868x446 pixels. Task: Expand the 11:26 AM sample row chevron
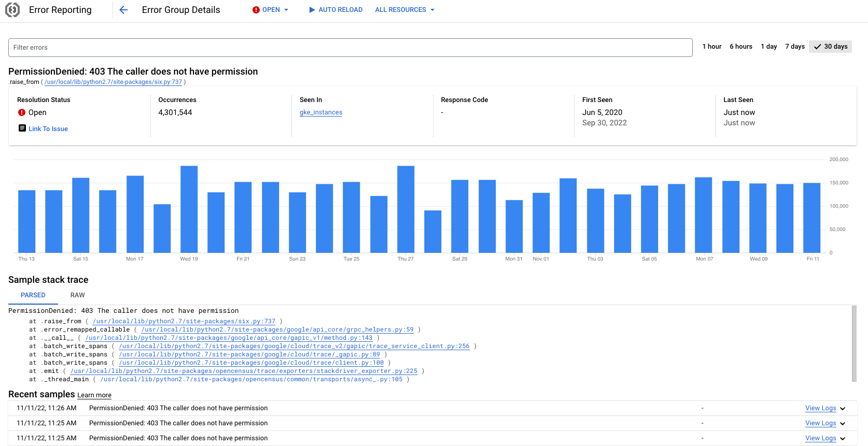(843, 409)
